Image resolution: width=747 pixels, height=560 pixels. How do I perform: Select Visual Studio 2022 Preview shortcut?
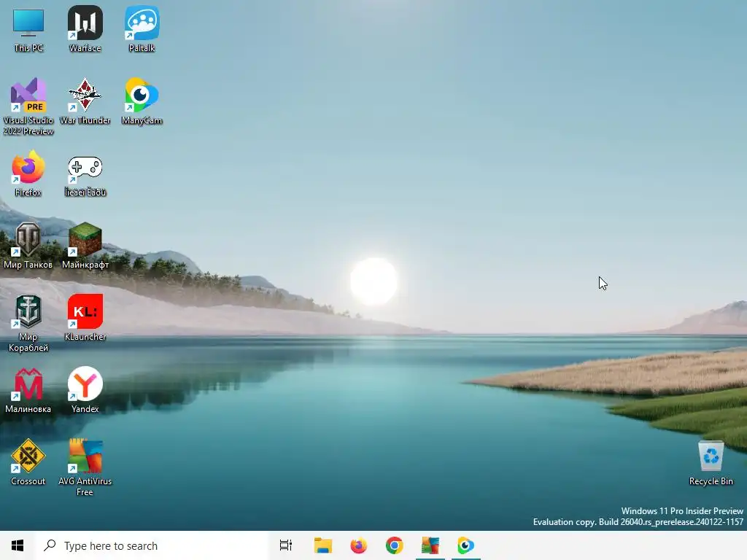click(28, 106)
